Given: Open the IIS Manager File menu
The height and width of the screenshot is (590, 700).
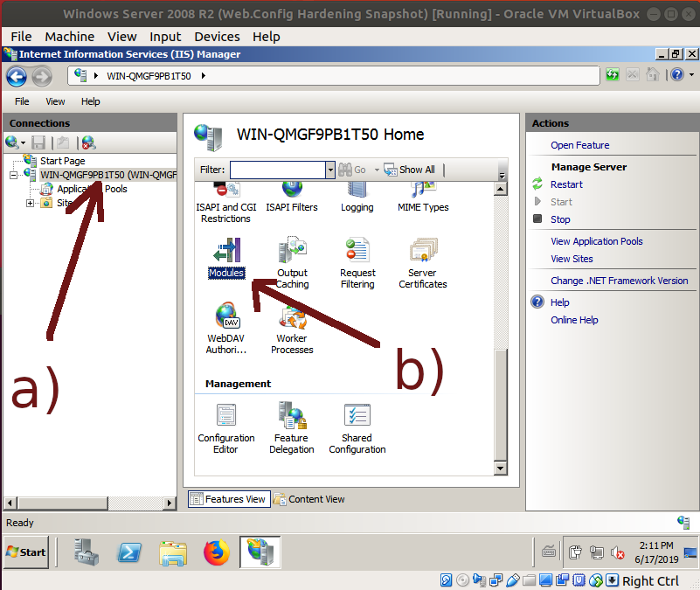Looking at the screenshot, I should (22, 102).
